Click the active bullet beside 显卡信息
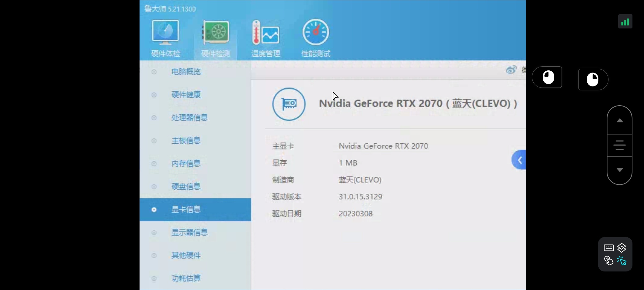Screen dimensions: 644x290 coord(154,210)
